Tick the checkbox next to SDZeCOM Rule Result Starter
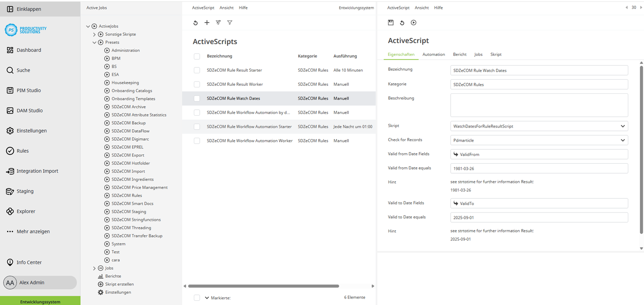Screen dimensions: 644x305 [x=196, y=70]
